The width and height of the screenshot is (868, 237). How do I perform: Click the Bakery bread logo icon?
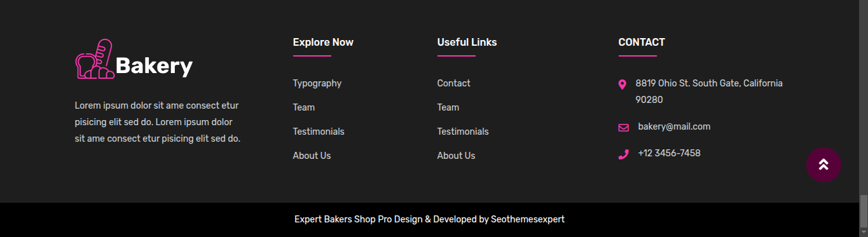click(95, 59)
